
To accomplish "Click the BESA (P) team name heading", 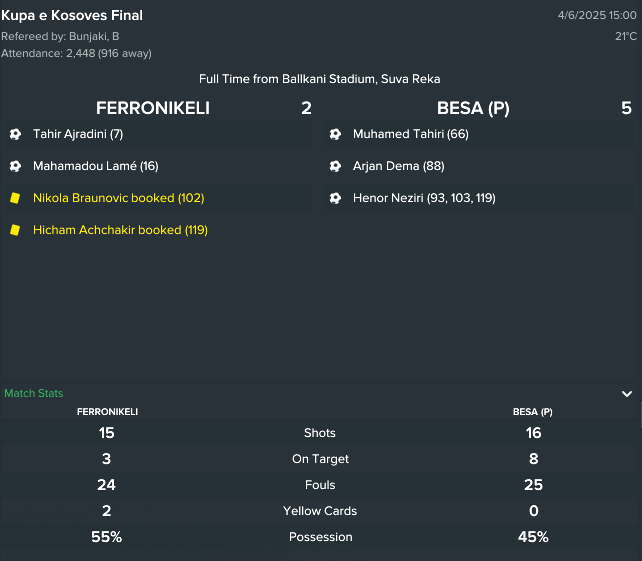I will click(x=473, y=108).
